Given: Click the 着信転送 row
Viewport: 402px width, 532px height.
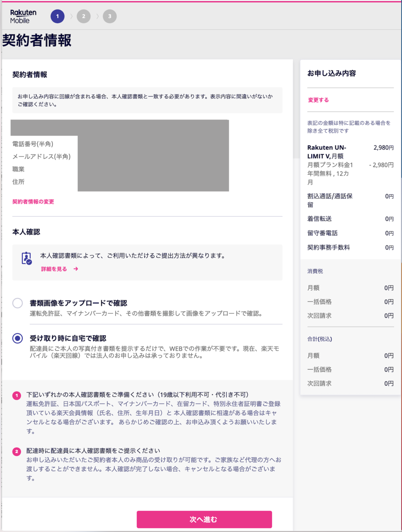Looking at the screenshot, I should pyautogui.click(x=351, y=219).
